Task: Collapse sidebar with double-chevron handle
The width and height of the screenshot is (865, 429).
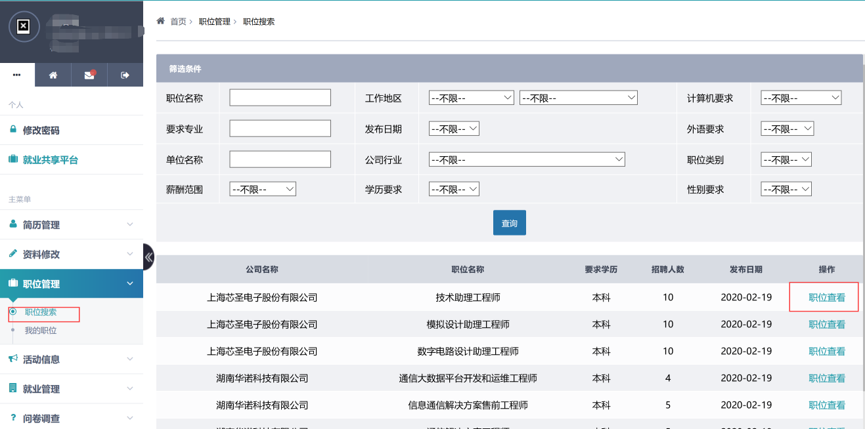Action: tap(148, 257)
